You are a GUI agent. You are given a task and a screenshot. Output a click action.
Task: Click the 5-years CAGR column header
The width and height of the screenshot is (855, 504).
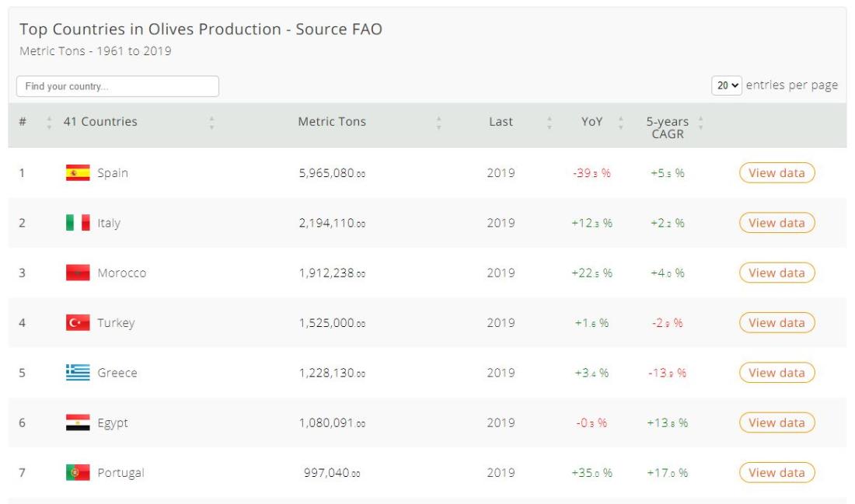pos(668,127)
